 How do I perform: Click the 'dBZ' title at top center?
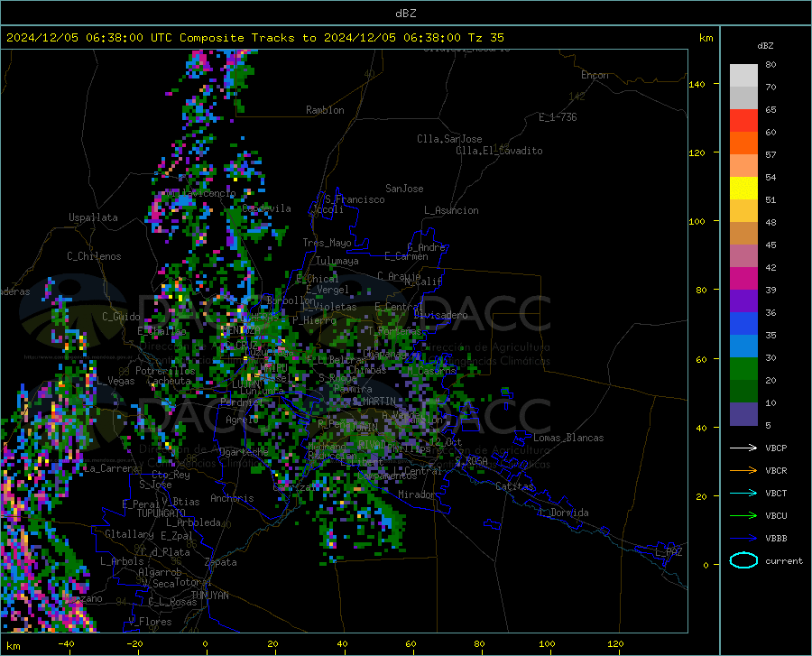coord(405,14)
